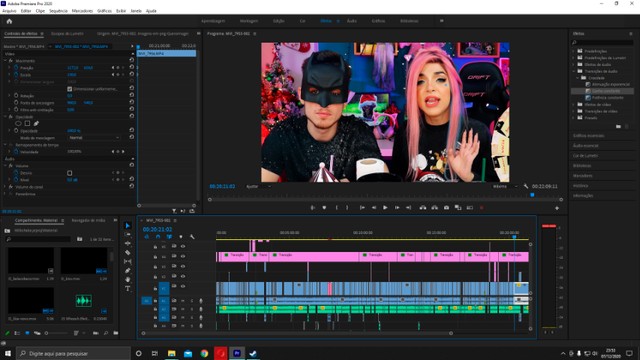Collapse the Opacity effect section
The image size is (640, 360).
pos(6,117)
